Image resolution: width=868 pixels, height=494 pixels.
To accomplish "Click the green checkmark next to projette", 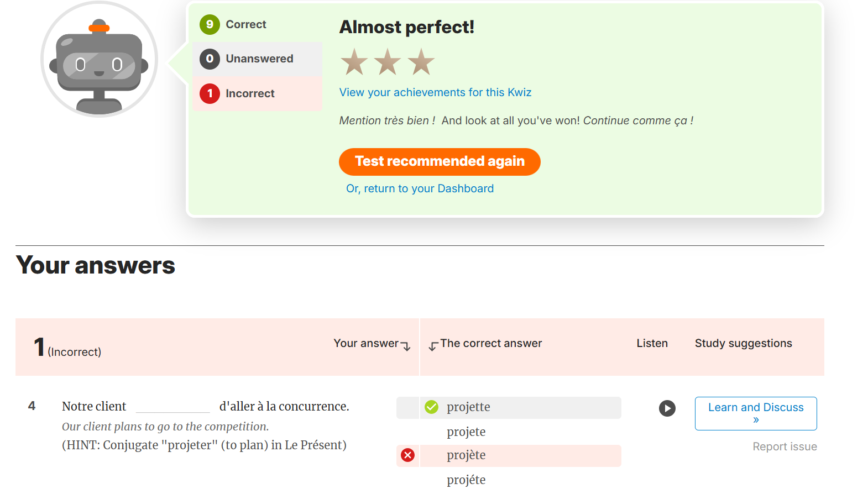I will click(x=432, y=407).
